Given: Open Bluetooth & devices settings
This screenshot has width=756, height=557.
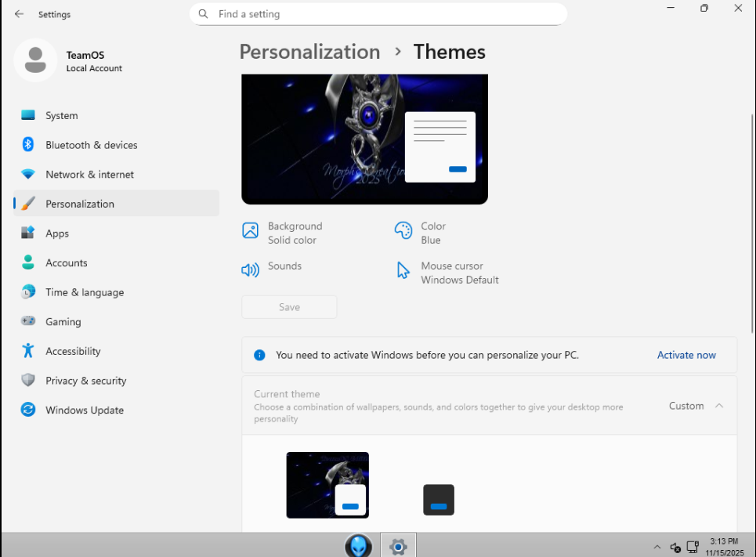Looking at the screenshot, I should tap(91, 145).
